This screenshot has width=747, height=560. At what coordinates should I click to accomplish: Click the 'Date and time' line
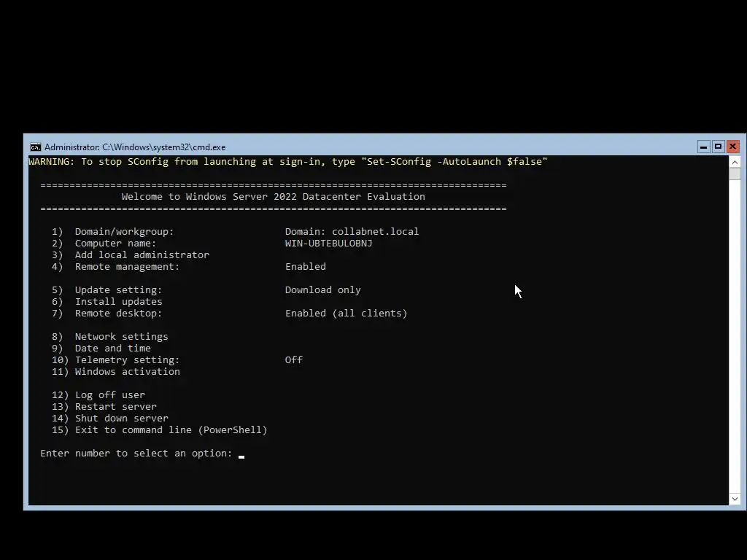(x=101, y=348)
